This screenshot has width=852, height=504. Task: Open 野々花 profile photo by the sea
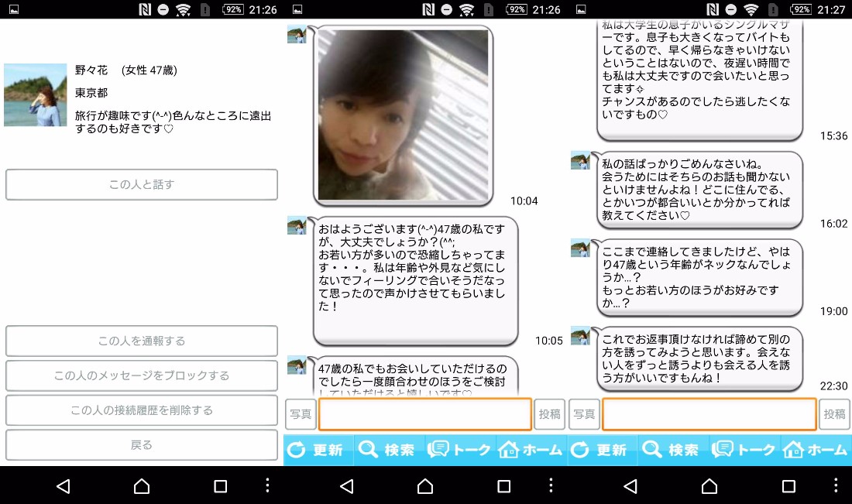point(36,95)
